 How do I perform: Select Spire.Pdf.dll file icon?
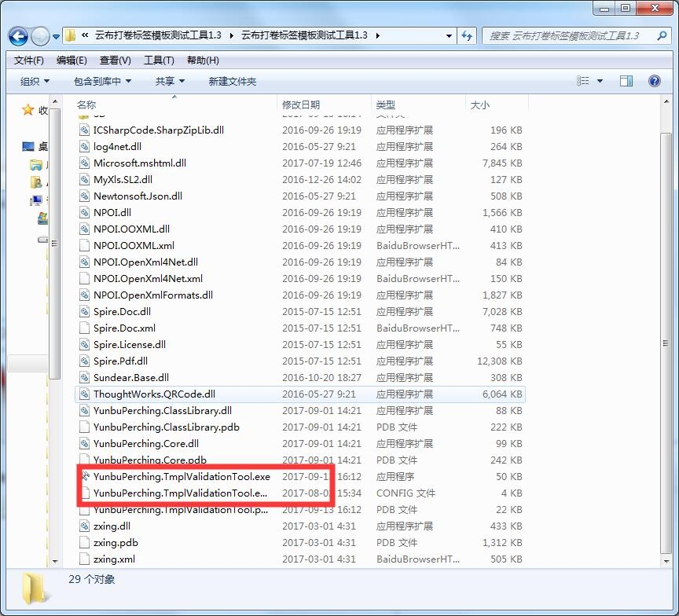[x=84, y=361]
